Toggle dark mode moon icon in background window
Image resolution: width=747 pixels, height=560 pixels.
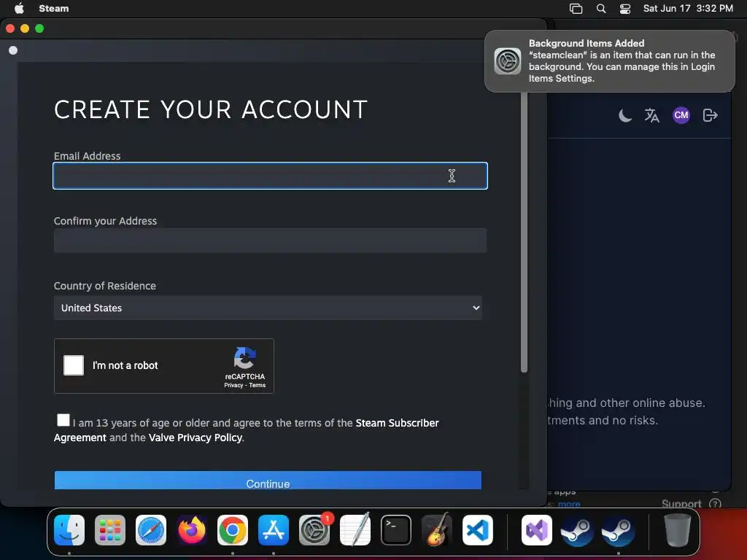[625, 115]
